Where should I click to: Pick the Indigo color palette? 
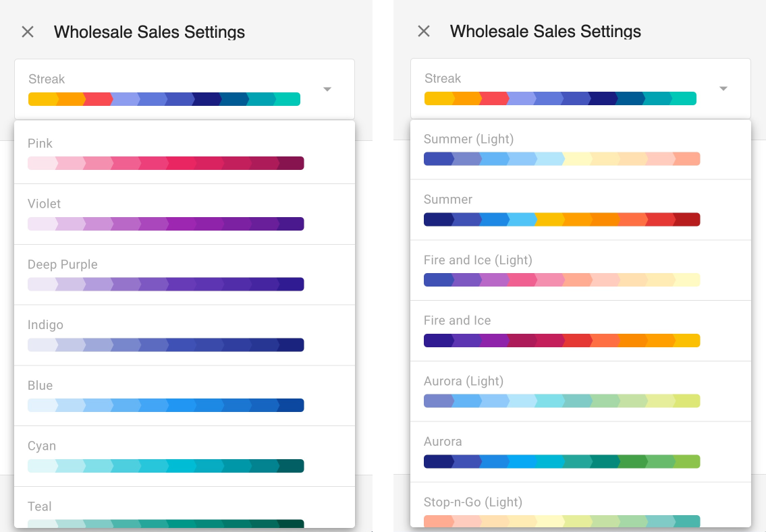point(166,336)
